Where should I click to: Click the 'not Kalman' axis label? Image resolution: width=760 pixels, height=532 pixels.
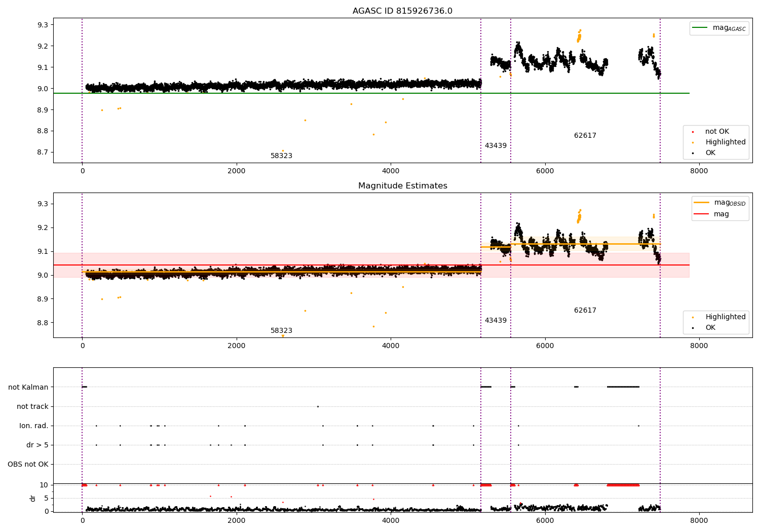coord(28,388)
